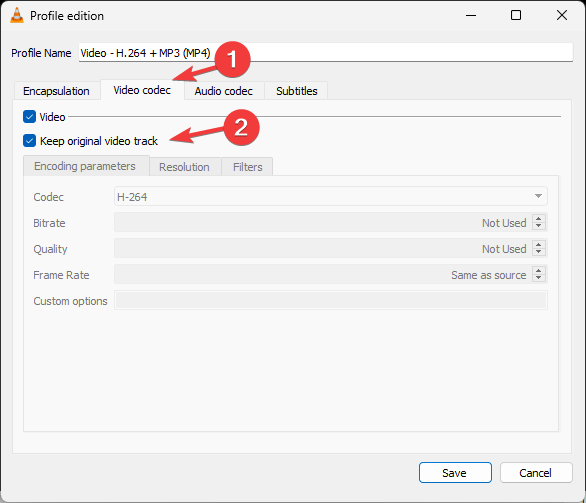
Task: Uncheck the Video checkbox
Action: click(x=29, y=117)
